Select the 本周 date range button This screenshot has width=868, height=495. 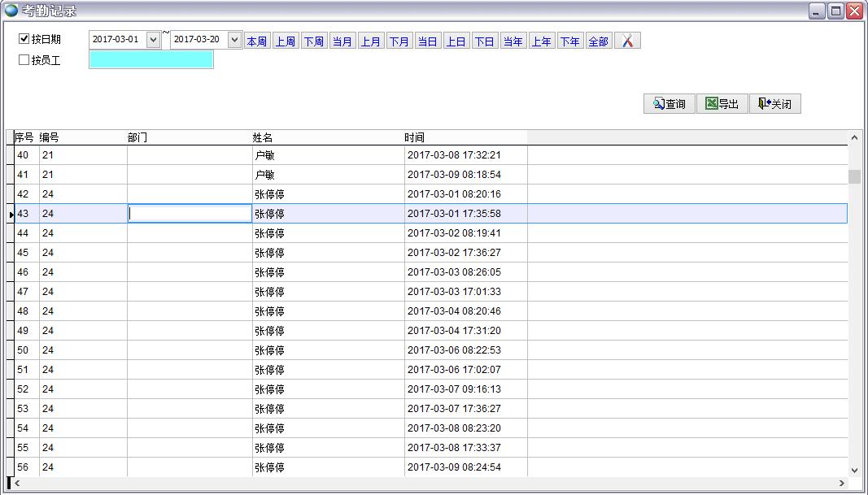[257, 41]
